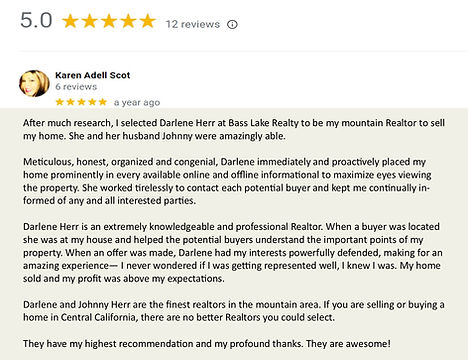Click the third star of the overall rating

(109, 21)
